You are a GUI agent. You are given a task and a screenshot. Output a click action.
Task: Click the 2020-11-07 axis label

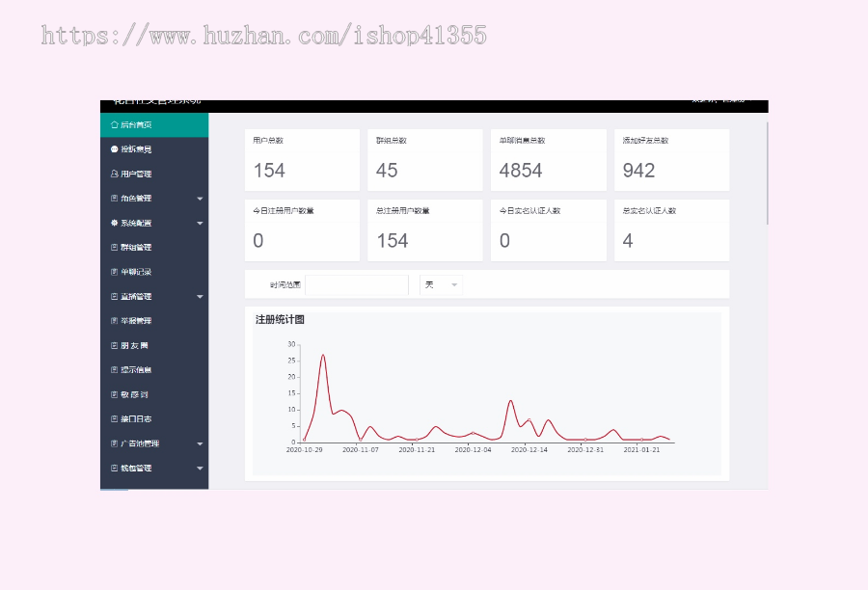pos(361,450)
